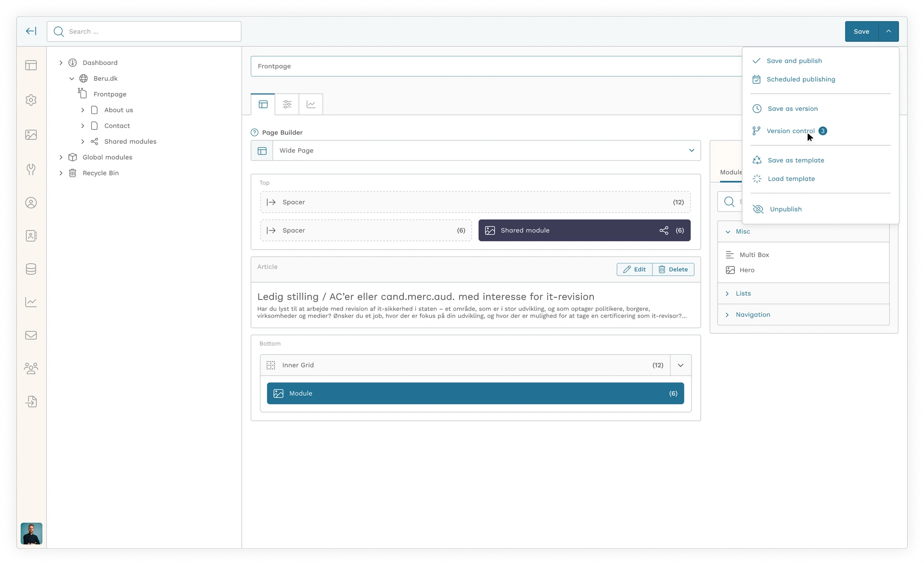Choose Unpublish from the save menu
The width and height of the screenshot is (924, 565).
(785, 209)
